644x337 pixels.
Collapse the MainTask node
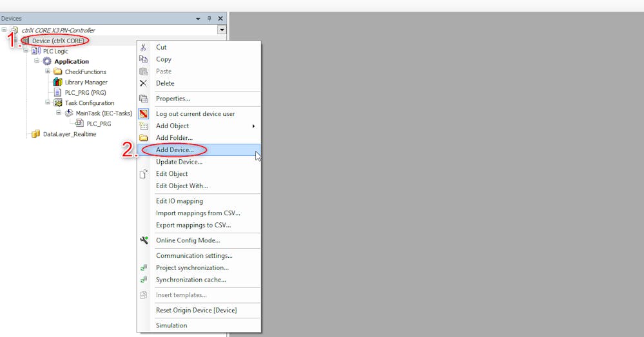point(59,113)
